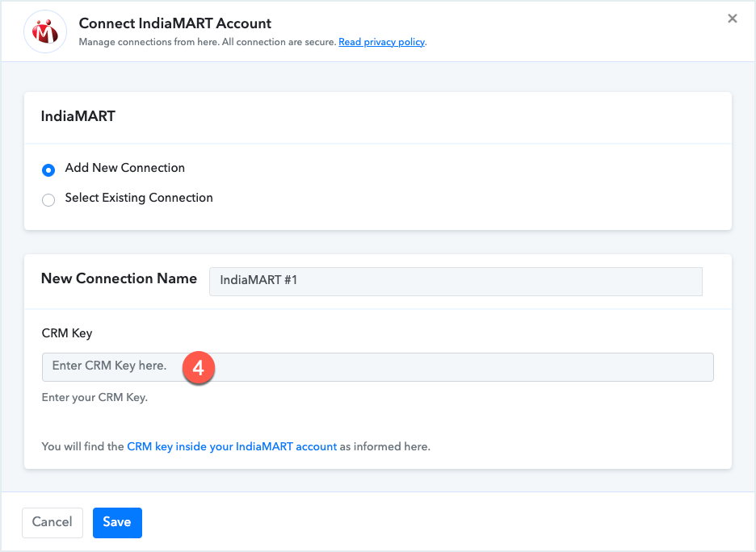756x552 pixels.
Task: Close the Connect IndiaMART Account dialog
Action: coord(732,19)
